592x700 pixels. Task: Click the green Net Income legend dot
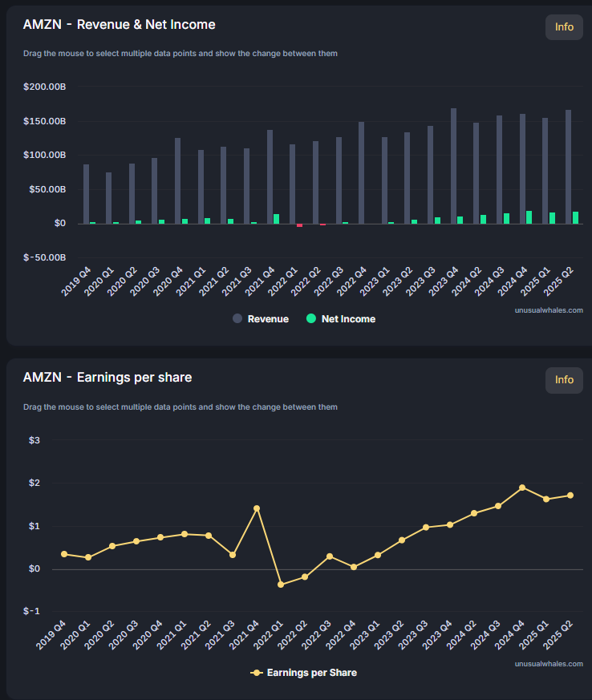(x=311, y=319)
